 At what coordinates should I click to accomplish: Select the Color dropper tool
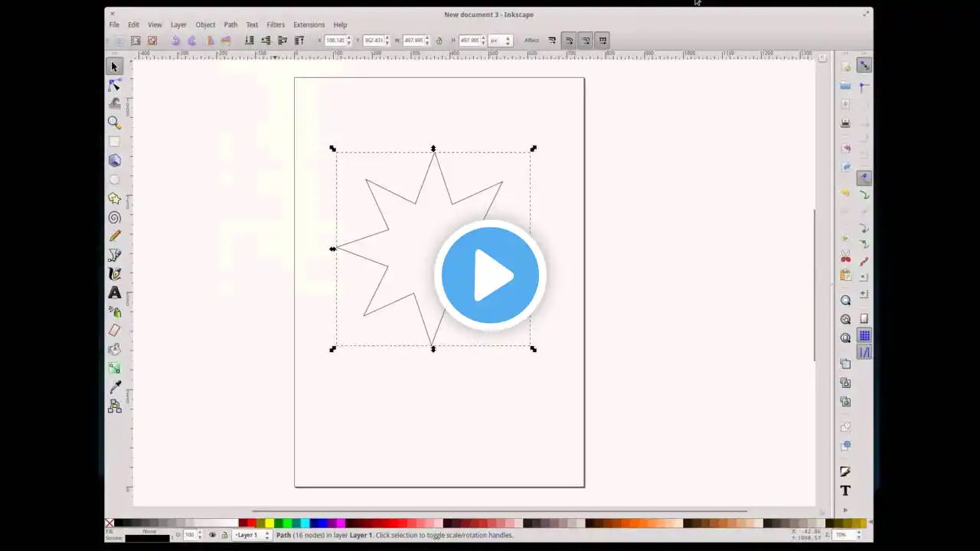[114, 387]
